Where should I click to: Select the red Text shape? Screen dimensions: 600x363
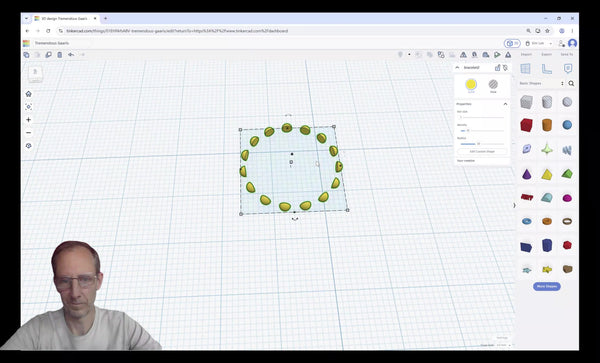click(527, 197)
